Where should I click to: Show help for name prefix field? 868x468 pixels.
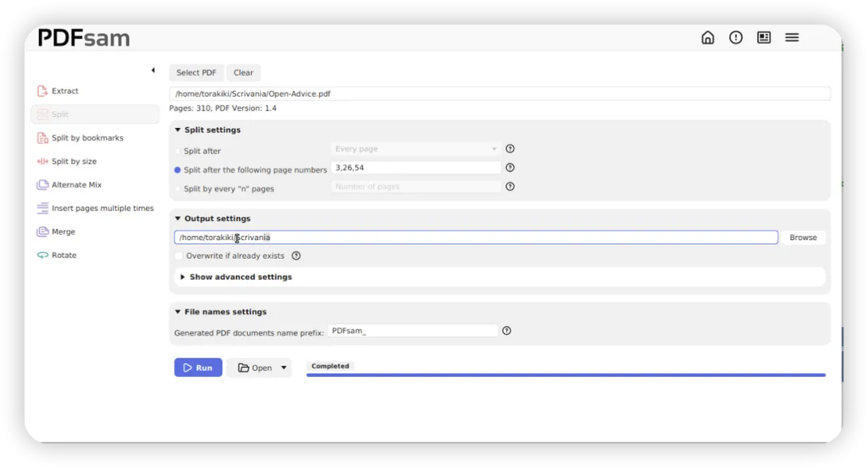(506, 331)
